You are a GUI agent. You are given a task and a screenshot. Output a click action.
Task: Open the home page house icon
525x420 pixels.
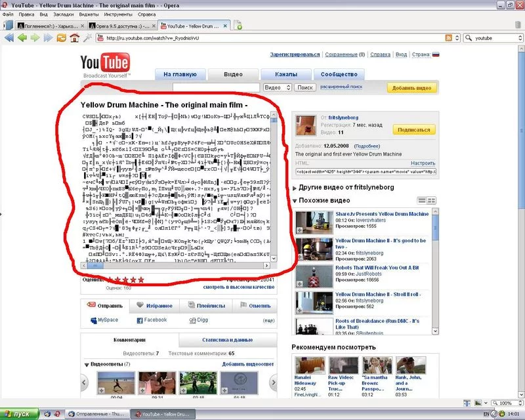(x=74, y=38)
